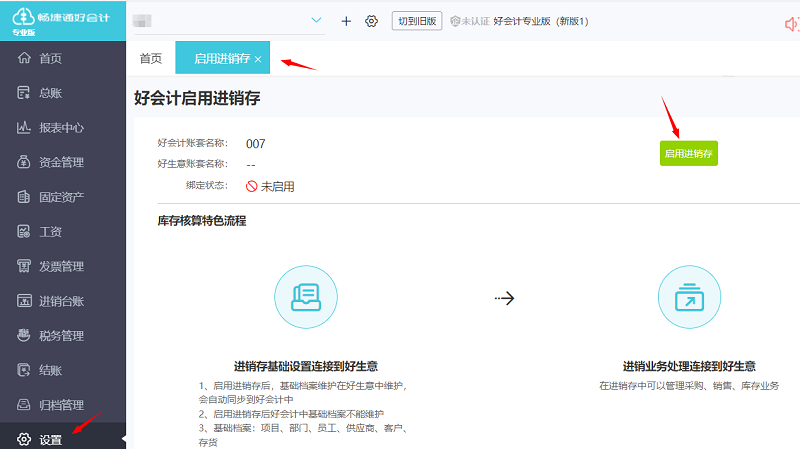The image size is (800, 449).
Task: Open 报表中心 menu item
Action: (x=63, y=128)
